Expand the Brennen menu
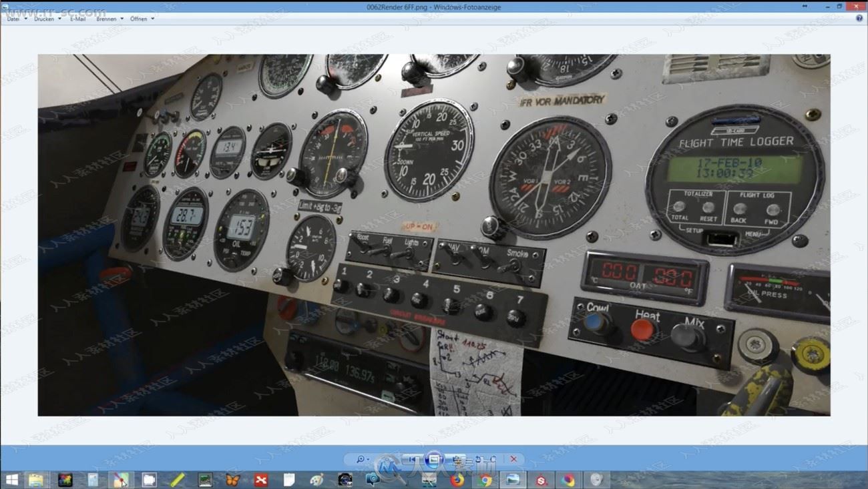The image size is (868, 489). point(110,19)
